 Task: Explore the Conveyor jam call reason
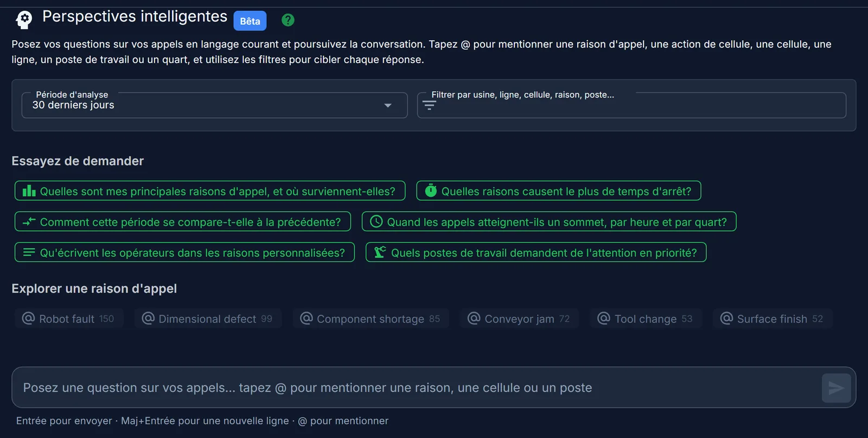(519, 319)
